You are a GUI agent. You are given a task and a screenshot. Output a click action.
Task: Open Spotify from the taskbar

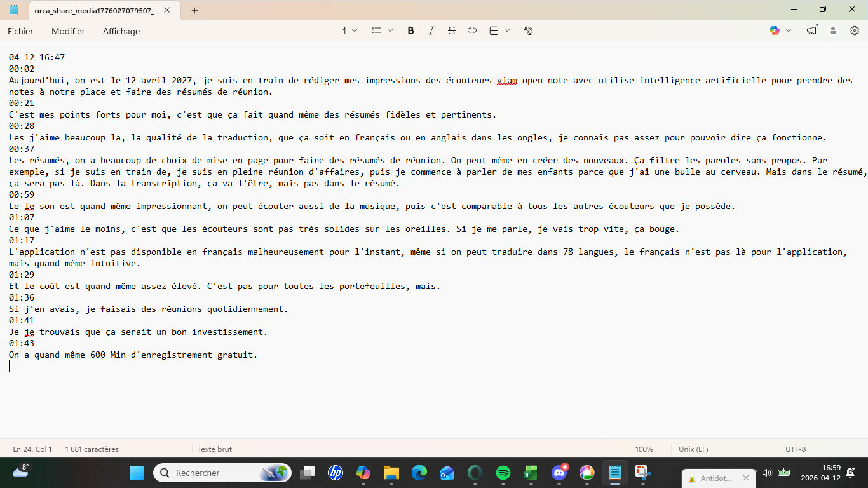(x=503, y=473)
